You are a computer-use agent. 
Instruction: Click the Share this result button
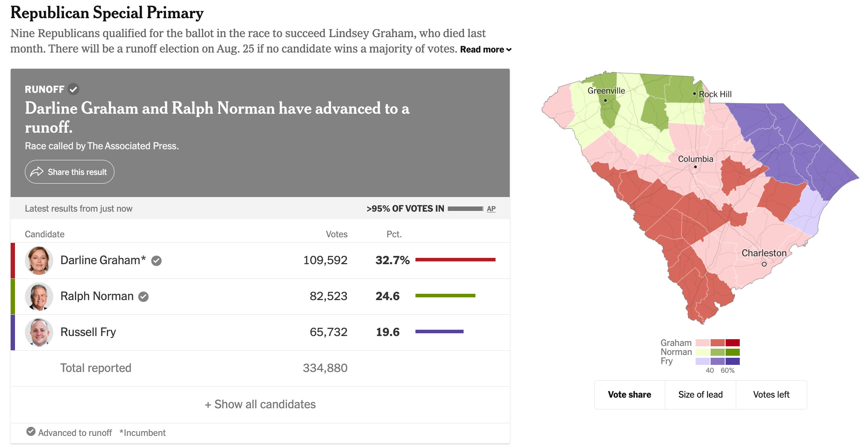pyautogui.click(x=69, y=172)
